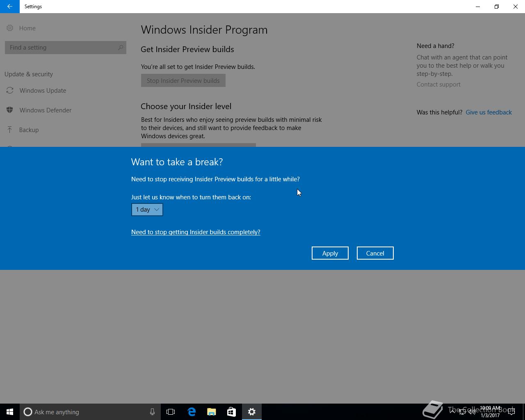The width and height of the screenshot is (525, 420).
Task: Click the taskbar clock showing 1/3/2017
Action: (490, 412)
